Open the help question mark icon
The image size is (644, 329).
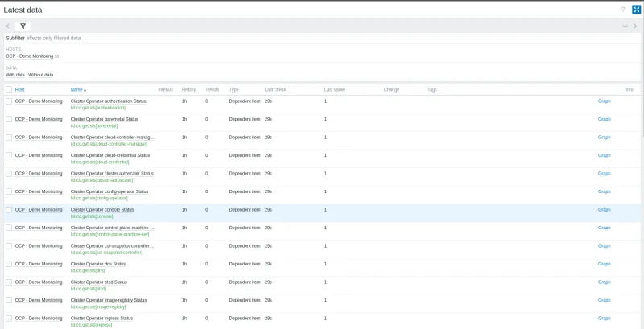(x=622, y=10)
